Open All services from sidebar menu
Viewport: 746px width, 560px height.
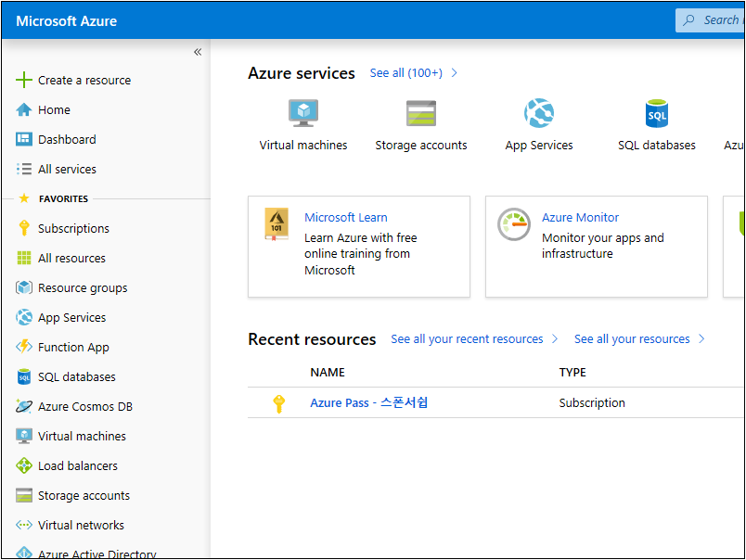click(67, 170)
